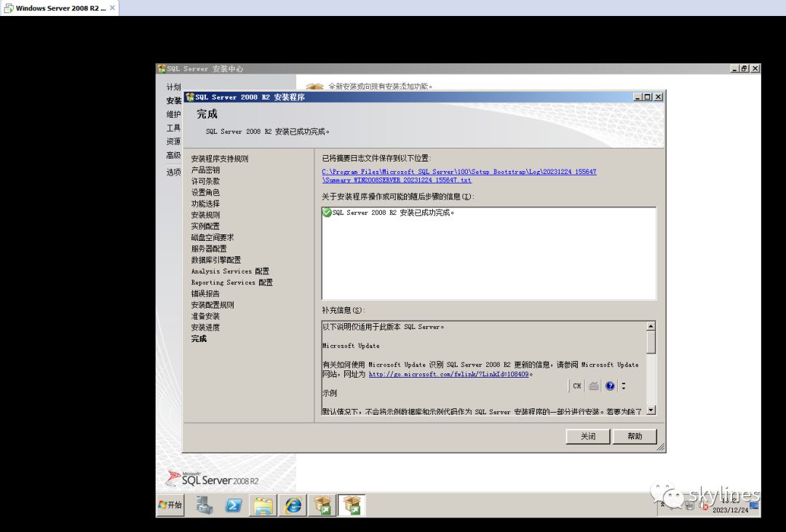786x532 pixels.
Task: Click the 产品密钥 step
Action: tap(205, 170)
